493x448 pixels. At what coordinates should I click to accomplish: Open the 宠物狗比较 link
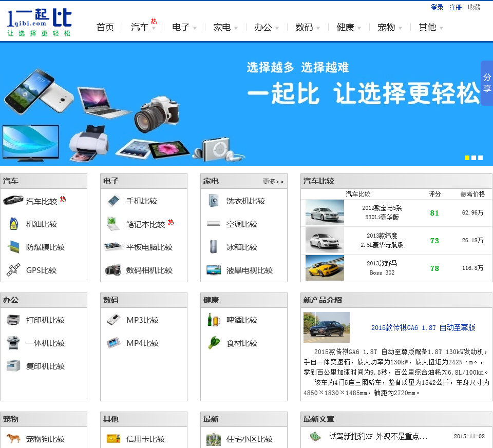point(45,439)
